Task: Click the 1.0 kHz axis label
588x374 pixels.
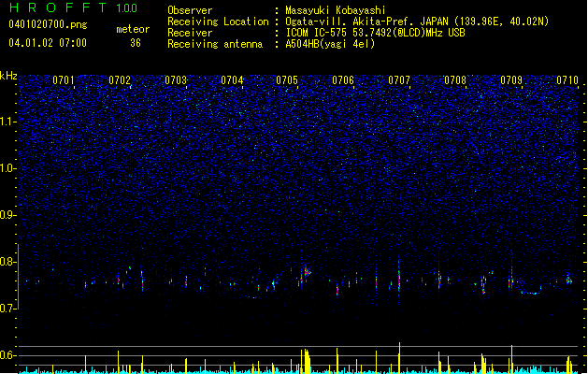Action: (x=8, y=168)
